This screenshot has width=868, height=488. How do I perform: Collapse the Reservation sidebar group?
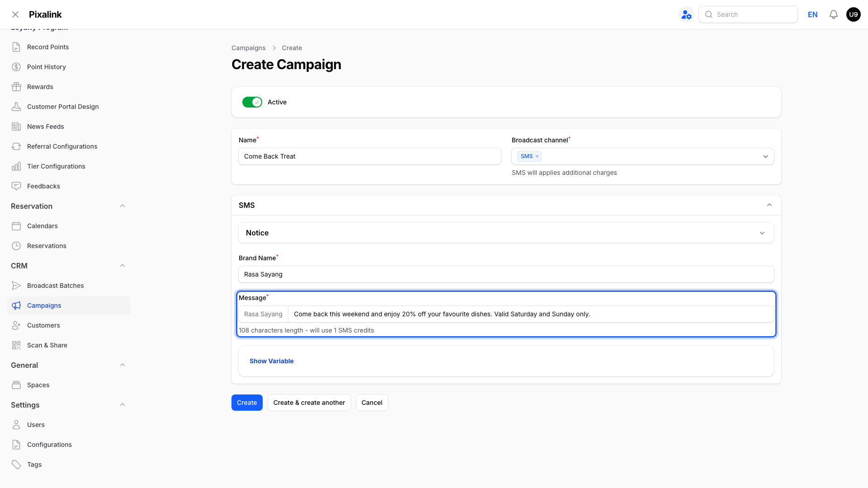(x=123, y=206)
